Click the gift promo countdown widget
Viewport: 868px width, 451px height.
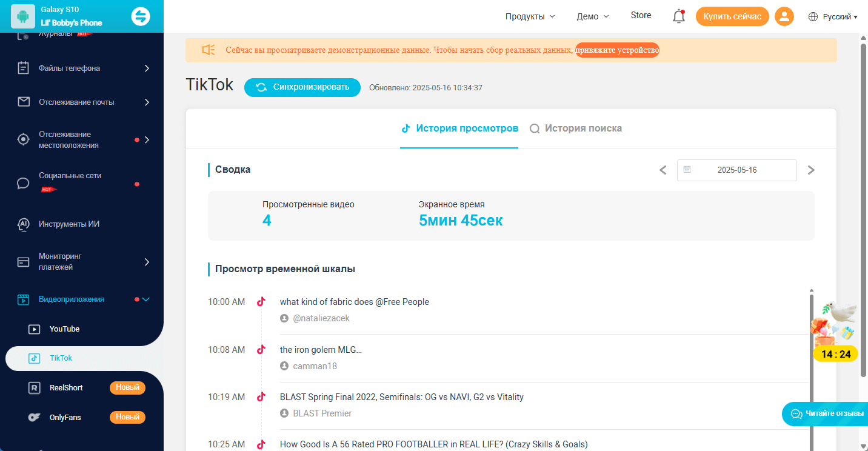[835, 332]
